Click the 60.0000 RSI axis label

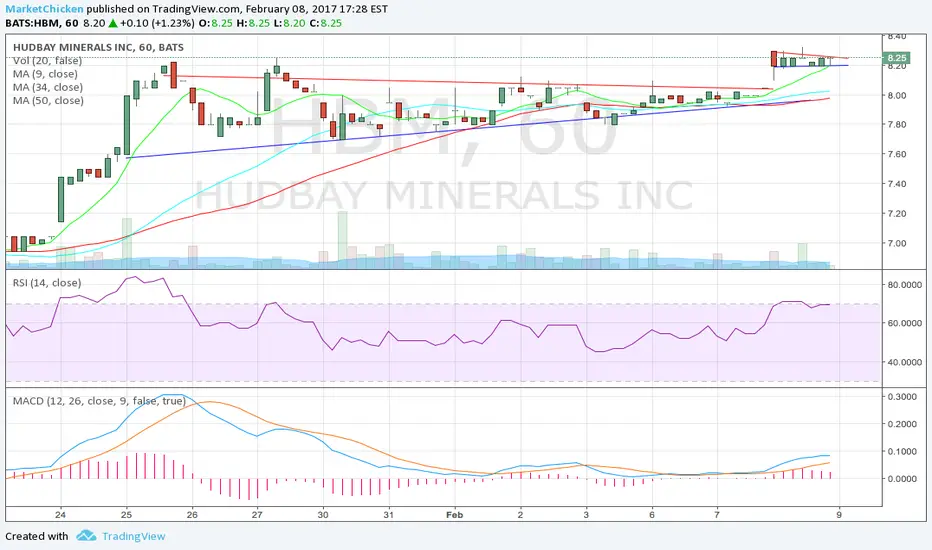pyautogui.click(x=905, y=323)
